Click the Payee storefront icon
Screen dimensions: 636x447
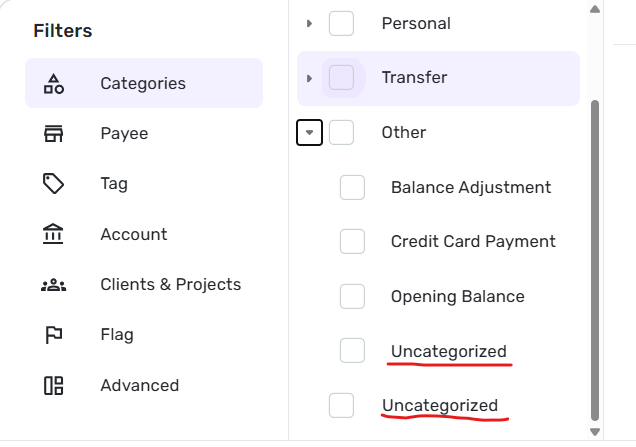click(x=54, y=133)
